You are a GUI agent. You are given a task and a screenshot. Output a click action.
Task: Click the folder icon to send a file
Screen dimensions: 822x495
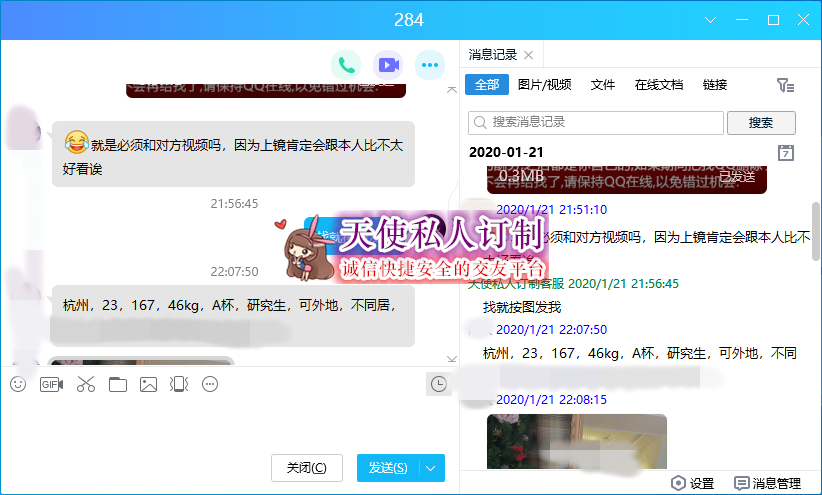(x=118, y=384)
